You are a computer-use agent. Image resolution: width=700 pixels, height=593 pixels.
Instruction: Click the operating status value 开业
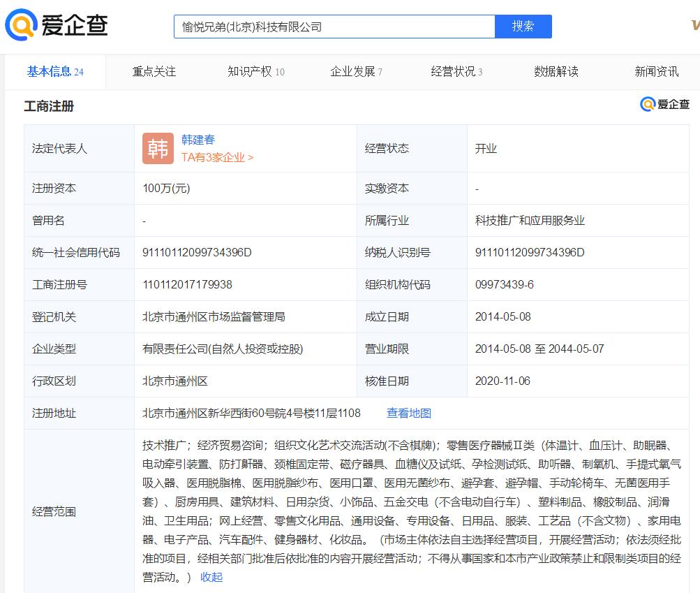pyautogui.click(x=486, y=148)
